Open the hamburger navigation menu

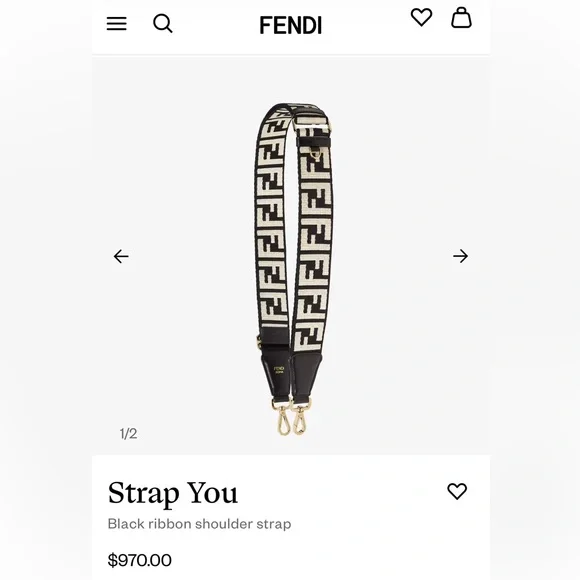click(117, 24)
